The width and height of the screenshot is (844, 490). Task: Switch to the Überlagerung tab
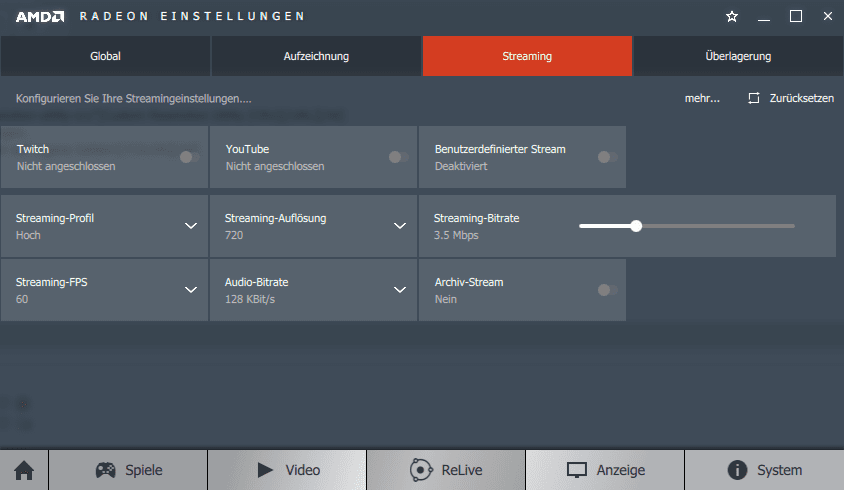738,56
